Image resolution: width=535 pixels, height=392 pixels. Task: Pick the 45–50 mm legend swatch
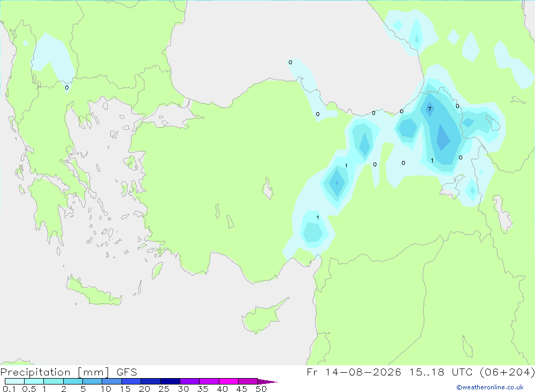(x=248, y=381)
